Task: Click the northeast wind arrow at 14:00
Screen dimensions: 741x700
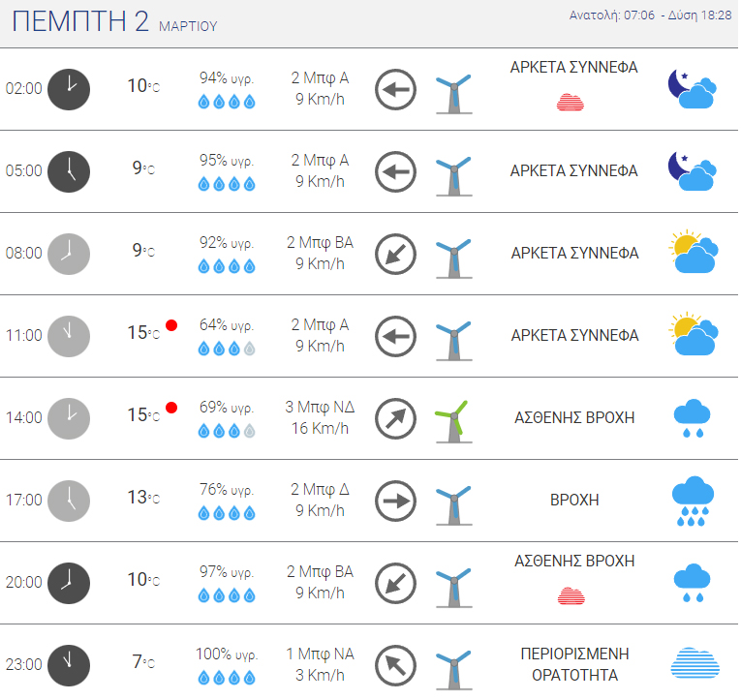Action: click(395, 418)
